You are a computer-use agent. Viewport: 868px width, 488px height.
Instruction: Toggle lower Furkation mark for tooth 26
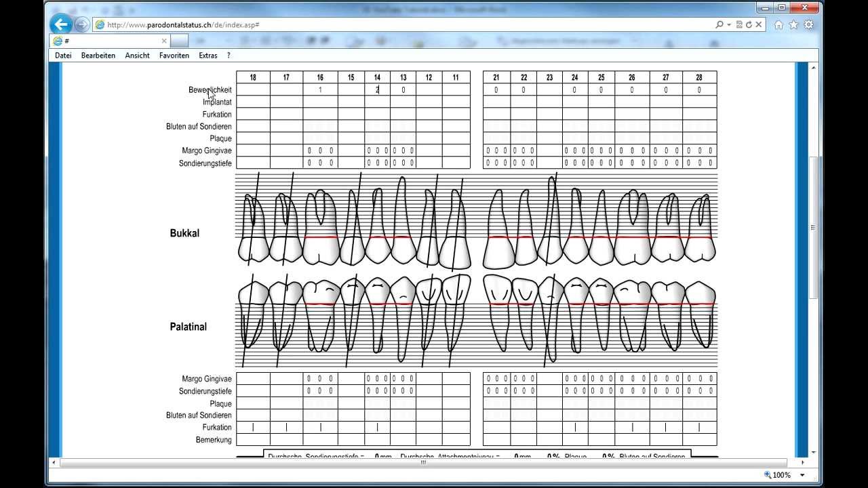[x=632, y=427]
